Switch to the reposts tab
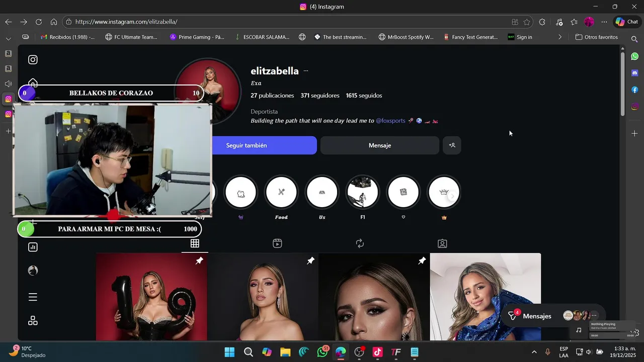644x362 pixels. pyautogui.click(x=360, y=243)
